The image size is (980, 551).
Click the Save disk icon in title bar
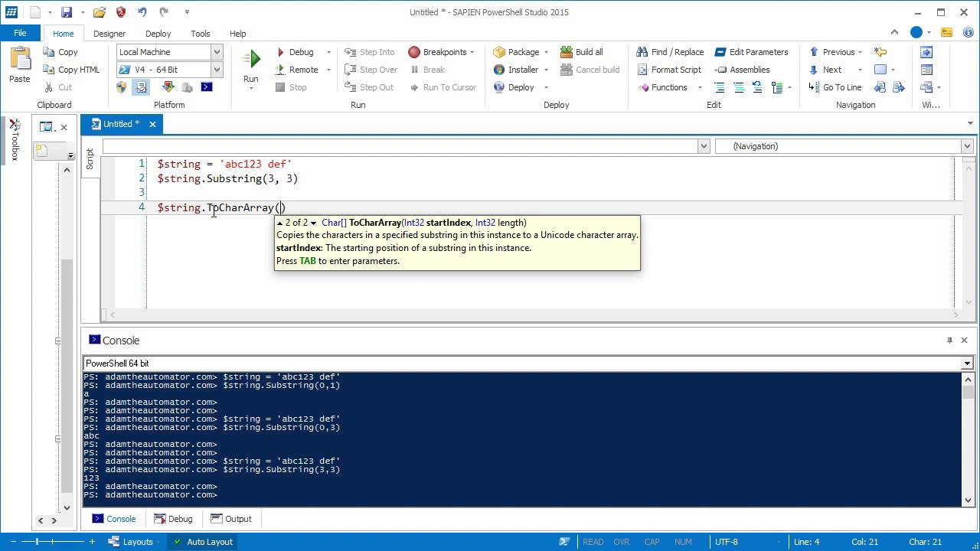coord(67,12)
